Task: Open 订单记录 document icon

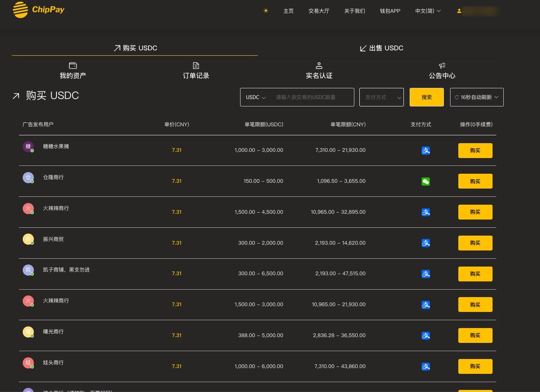Action: click(x=196, y=66)
